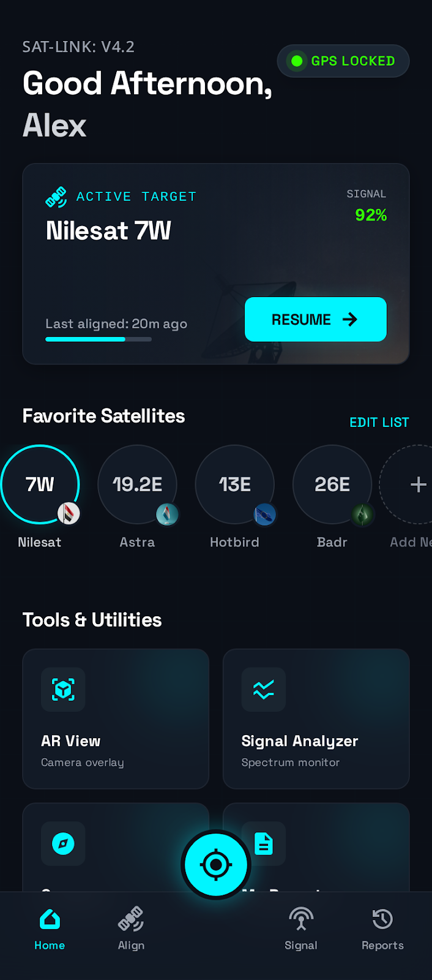Tap the satellite icon beside ACTIVE TARGET
432x980 pixels.
56,196
